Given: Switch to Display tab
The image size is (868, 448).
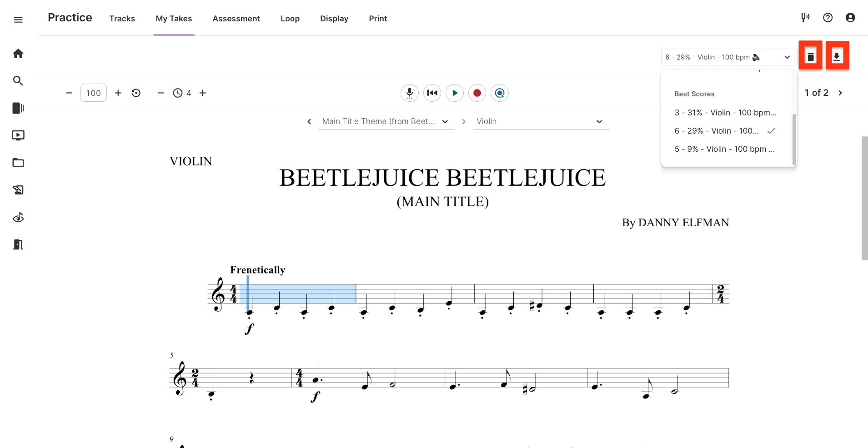Looking at the screenshot, I should [334, 19].
